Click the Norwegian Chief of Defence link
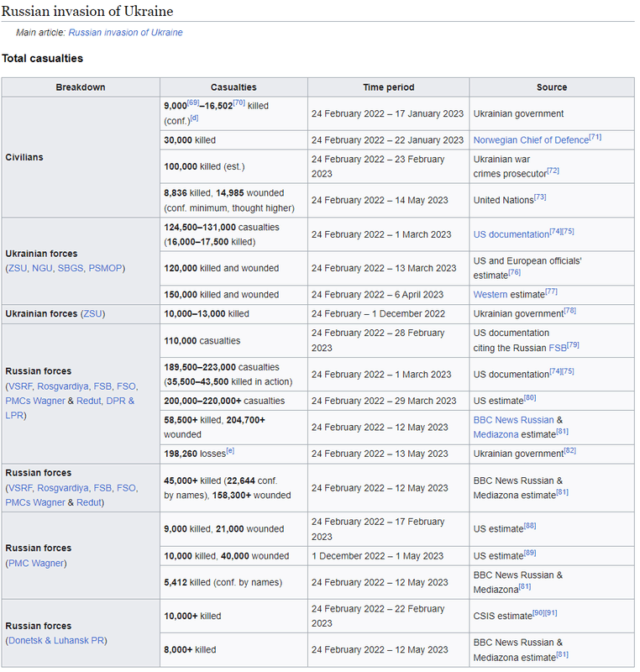This screenshot has height=672, width=640. [531, 140]
